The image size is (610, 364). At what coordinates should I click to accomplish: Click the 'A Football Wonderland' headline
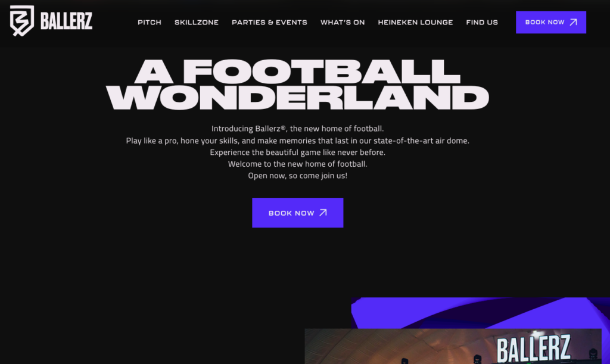[x=298, y=85]
